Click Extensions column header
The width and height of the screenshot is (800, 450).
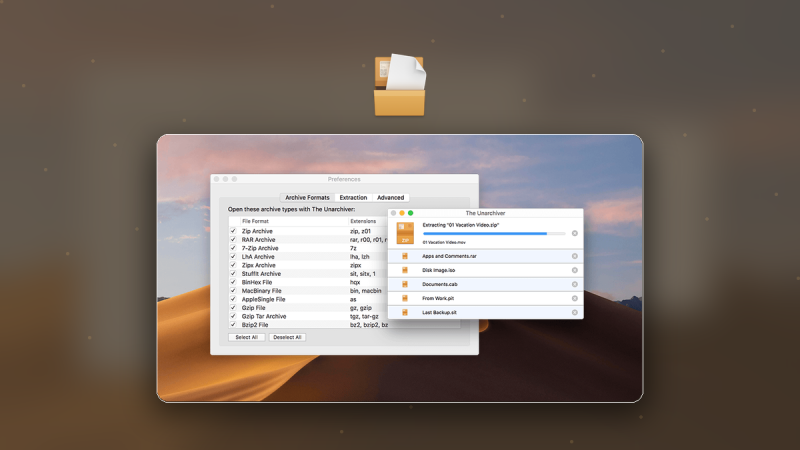pyautogui.click(x=363, y=221)
